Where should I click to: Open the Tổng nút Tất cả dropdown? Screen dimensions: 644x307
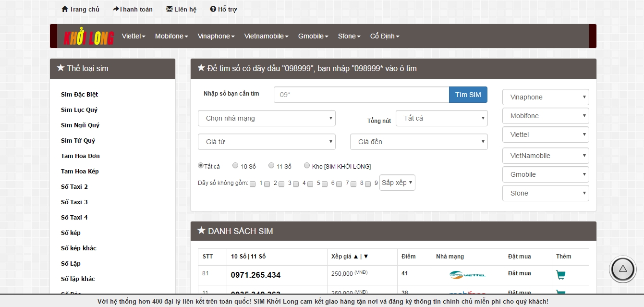click(x=441, y=118)
